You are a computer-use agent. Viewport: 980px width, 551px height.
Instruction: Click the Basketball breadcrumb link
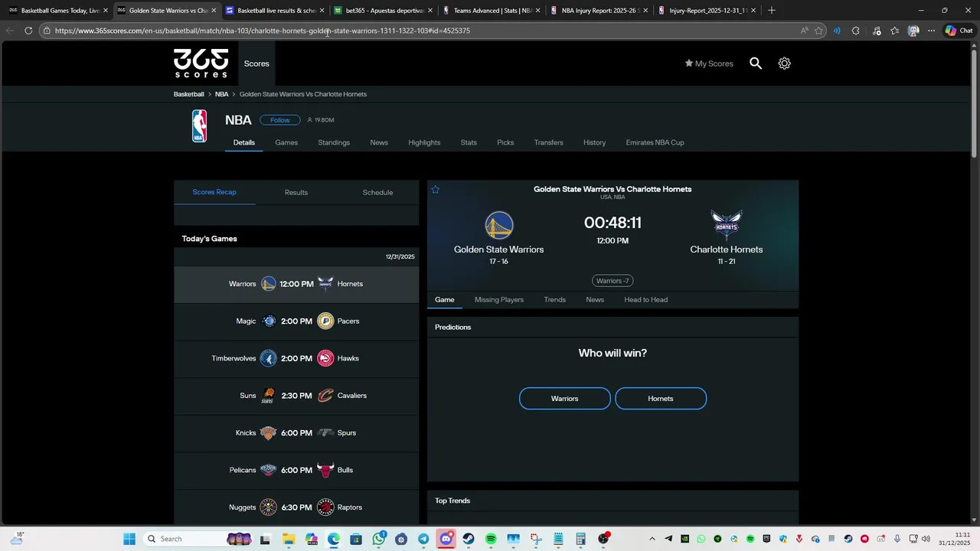(x=189, y=94)
